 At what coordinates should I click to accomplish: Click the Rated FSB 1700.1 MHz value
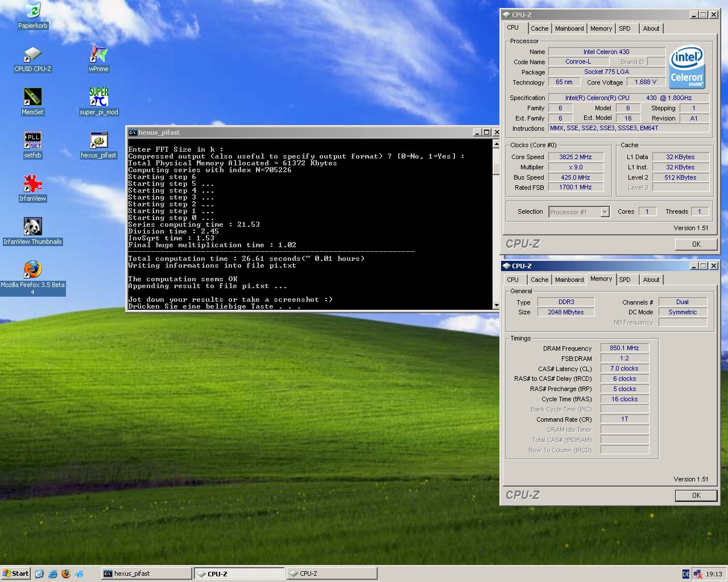pos(576,187)
